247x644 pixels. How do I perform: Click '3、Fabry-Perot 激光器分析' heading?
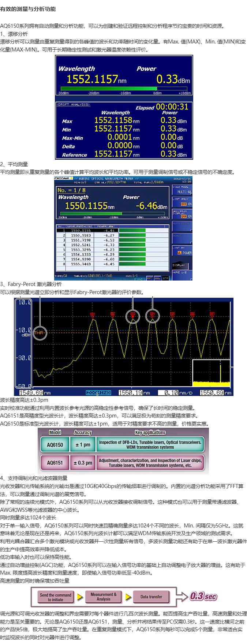[x=31, y=284]
